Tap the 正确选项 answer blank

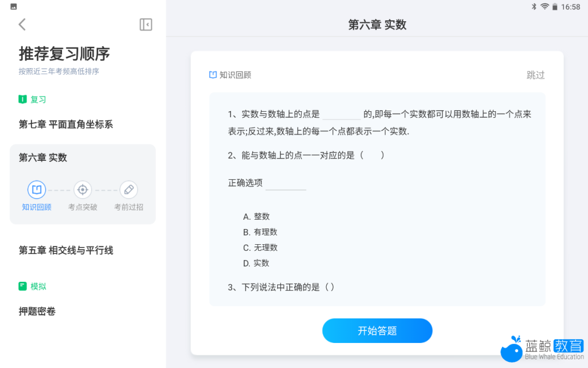point(285,184)
